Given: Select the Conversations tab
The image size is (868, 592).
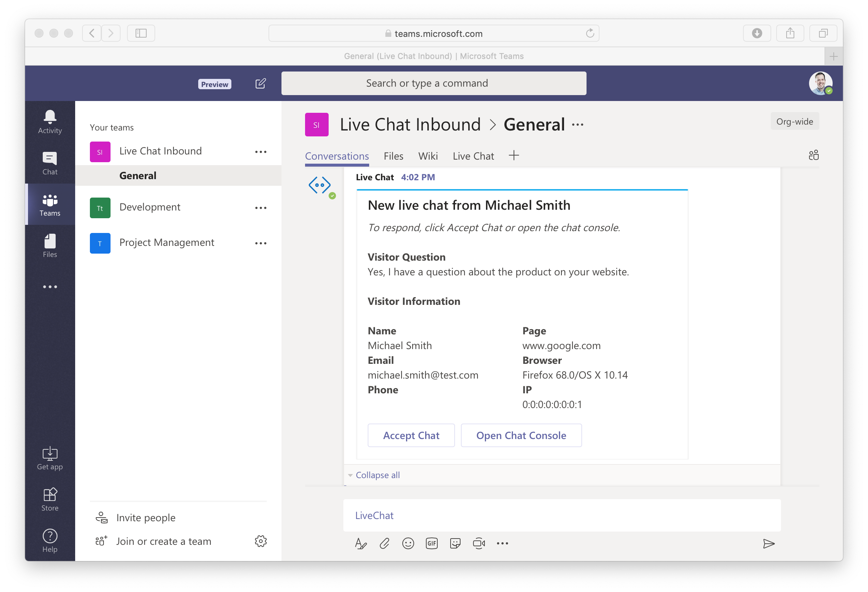Looking at the screenshot, I should (x=337, y=156).
